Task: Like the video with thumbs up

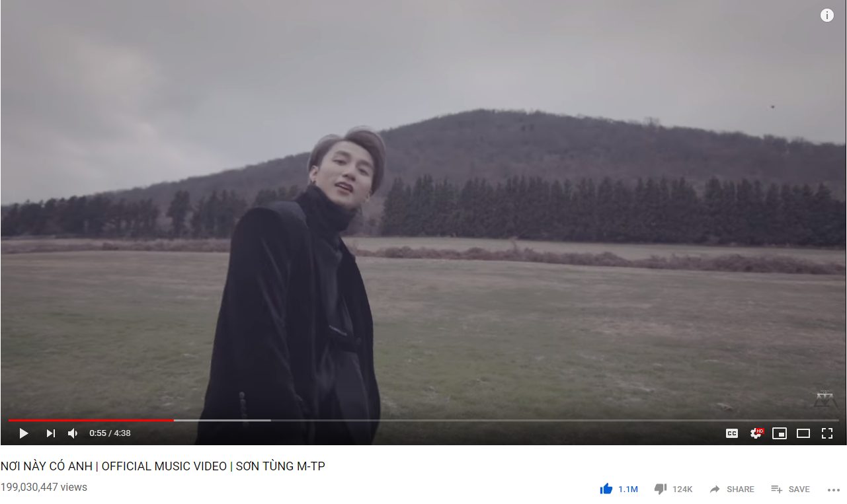Action: [x=606, y=489]
